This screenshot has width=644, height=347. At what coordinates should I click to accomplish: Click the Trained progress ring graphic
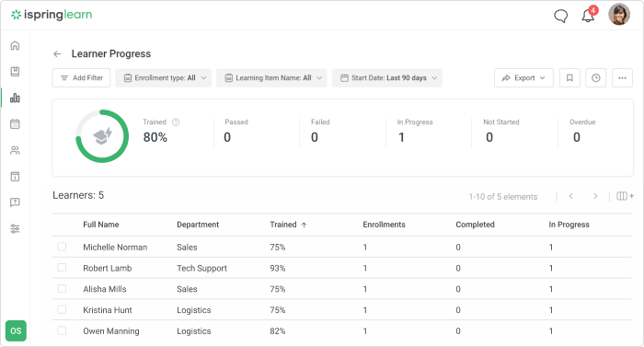click(x=102, y=136)
